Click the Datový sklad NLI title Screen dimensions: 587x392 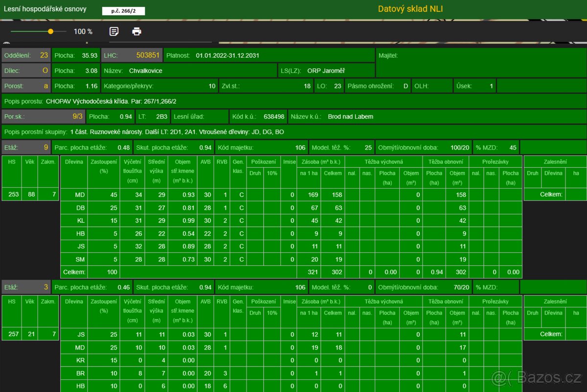(x=410, y=9)
